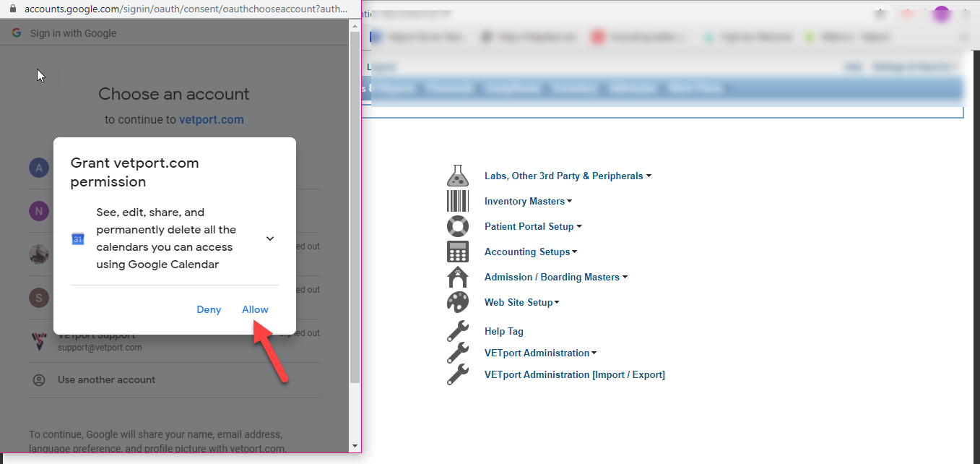Expand the Google Calendar permission details chevron
The image size is (980, 464).
(x=270, y=239)
